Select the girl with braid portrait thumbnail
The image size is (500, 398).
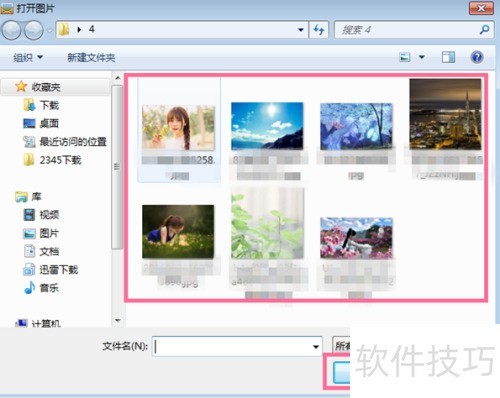(x=178, y=128)
